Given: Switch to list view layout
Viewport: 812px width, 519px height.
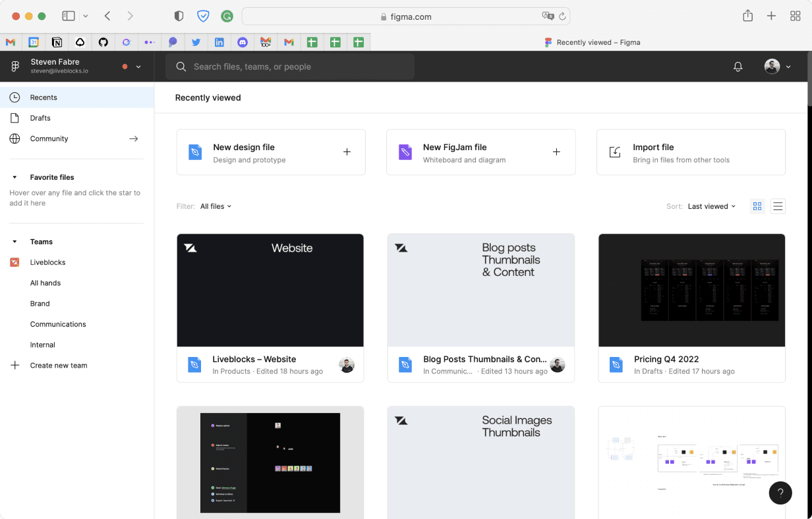Looking at the screenshot, I should click(778, 206).
